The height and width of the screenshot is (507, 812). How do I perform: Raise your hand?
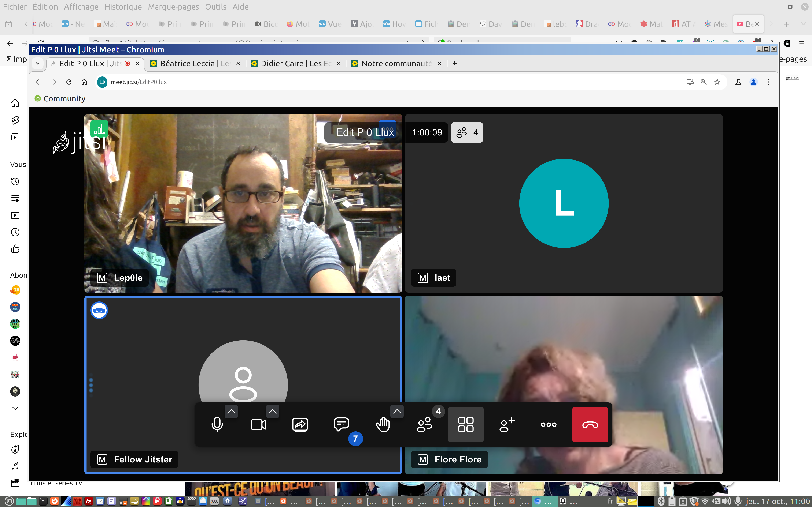pyautogui.click(x=383, y=425)
